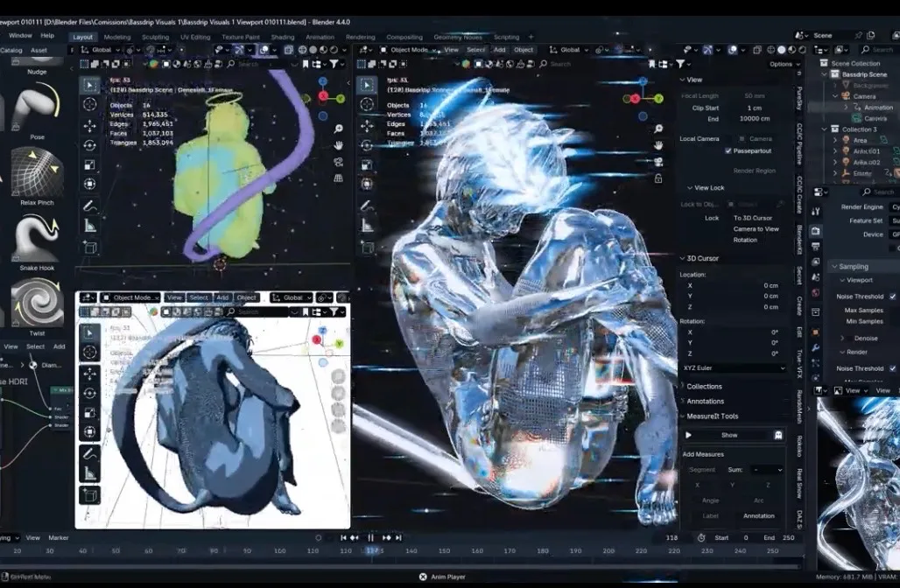Pick the Annotate tool in the center viewport
The height and width of the screenshot is (588, 900).
368,206
